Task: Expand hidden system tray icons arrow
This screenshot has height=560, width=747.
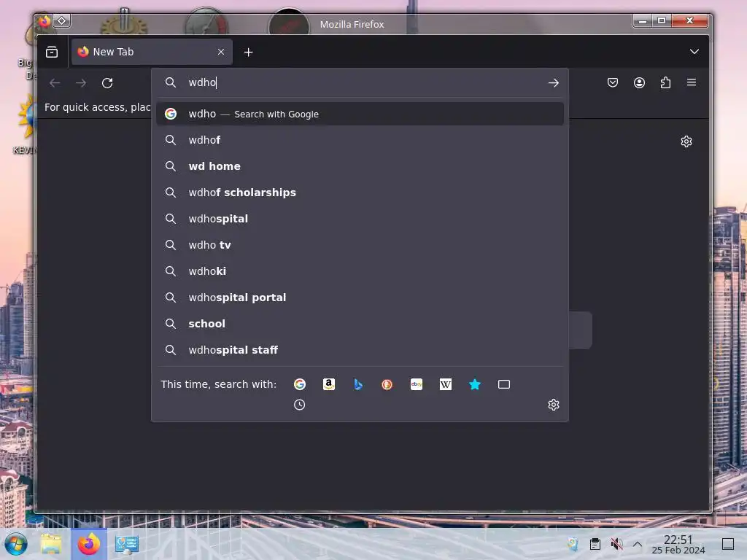Action: pyautogui.click(x=638, y=544)
